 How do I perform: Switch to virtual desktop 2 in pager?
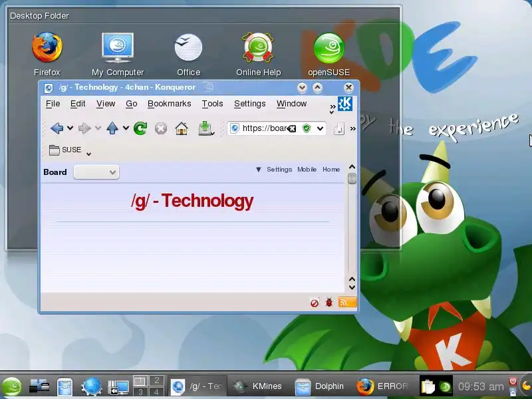[156, 380]
